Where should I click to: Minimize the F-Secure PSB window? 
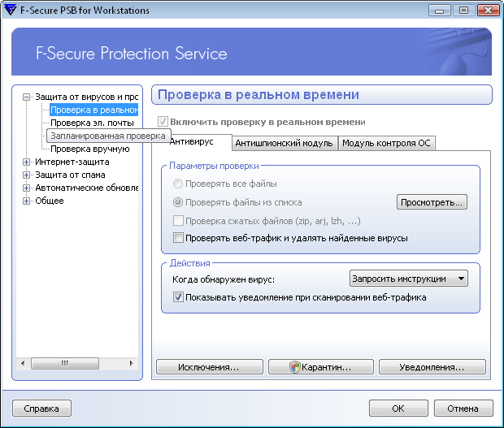(x=440, y=11)
